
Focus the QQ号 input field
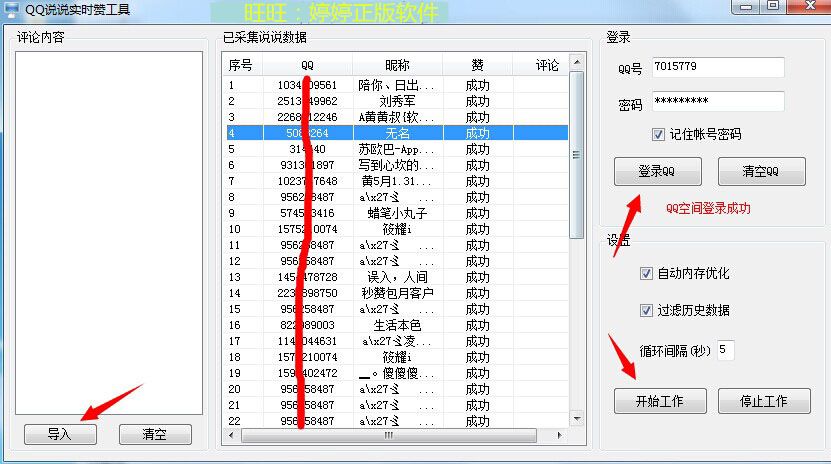(716, 67)
